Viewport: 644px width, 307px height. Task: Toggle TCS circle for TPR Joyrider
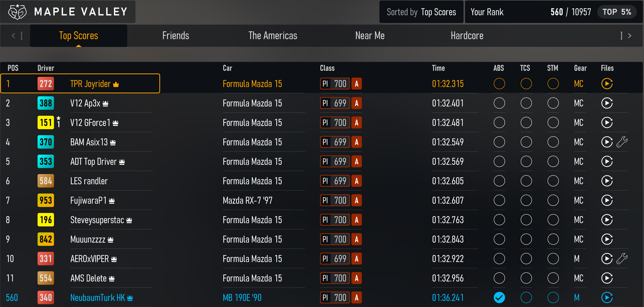[526, 84]
